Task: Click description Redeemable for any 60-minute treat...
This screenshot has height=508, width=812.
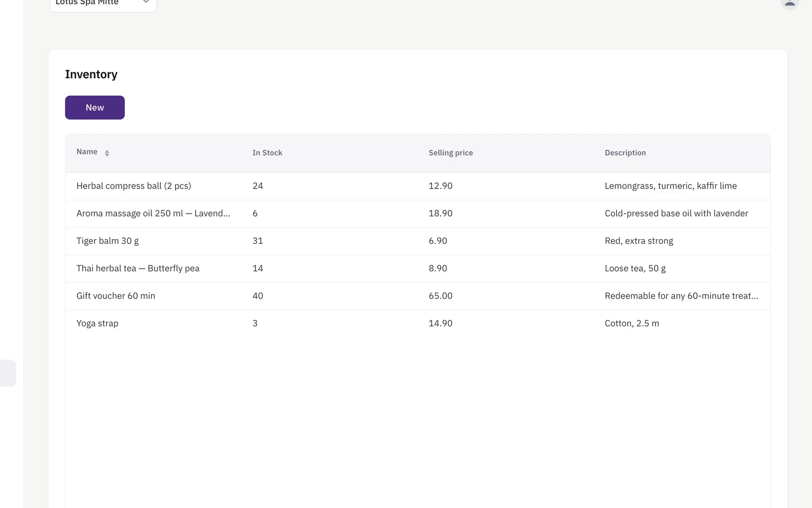Action: tap(682, 296)
